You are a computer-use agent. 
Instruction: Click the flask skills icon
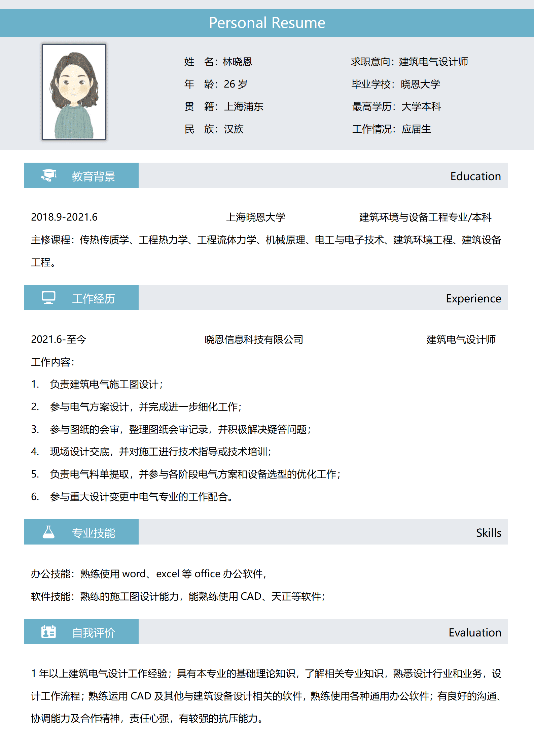click(x=48, y=532)
